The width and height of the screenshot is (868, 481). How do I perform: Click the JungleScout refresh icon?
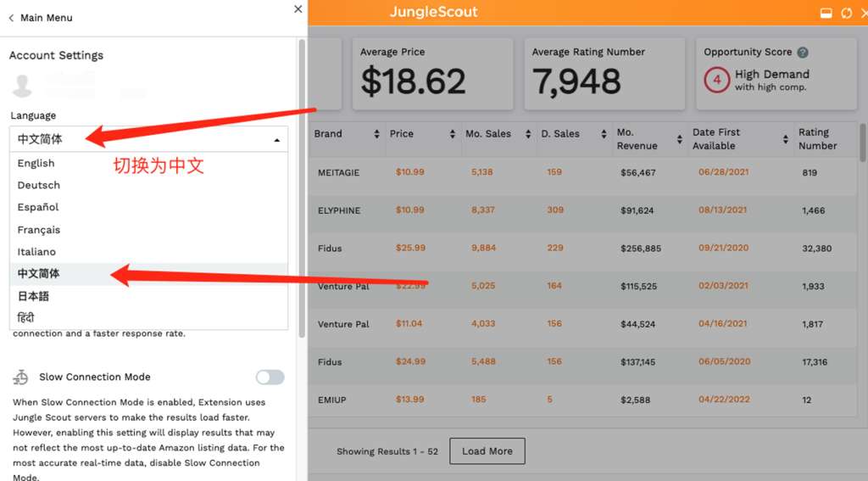(847, 14)
